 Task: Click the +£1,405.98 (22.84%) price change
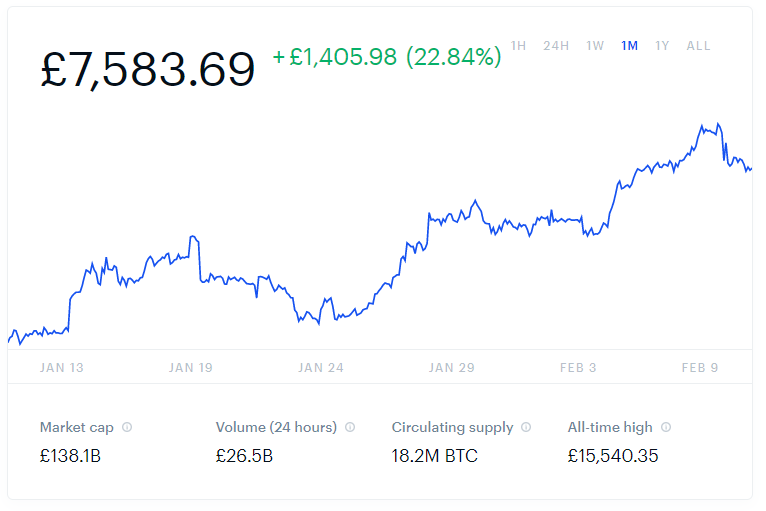[387, 57]
